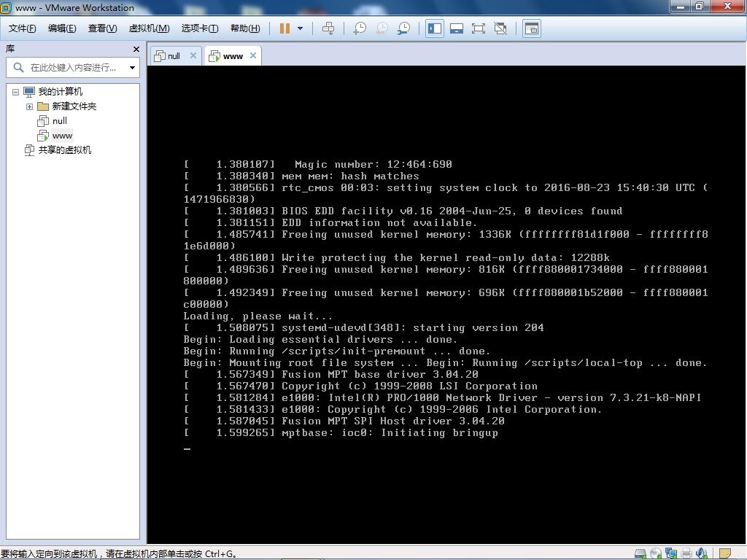
Task: Select the null virtual machine in library
Action: 60,121
